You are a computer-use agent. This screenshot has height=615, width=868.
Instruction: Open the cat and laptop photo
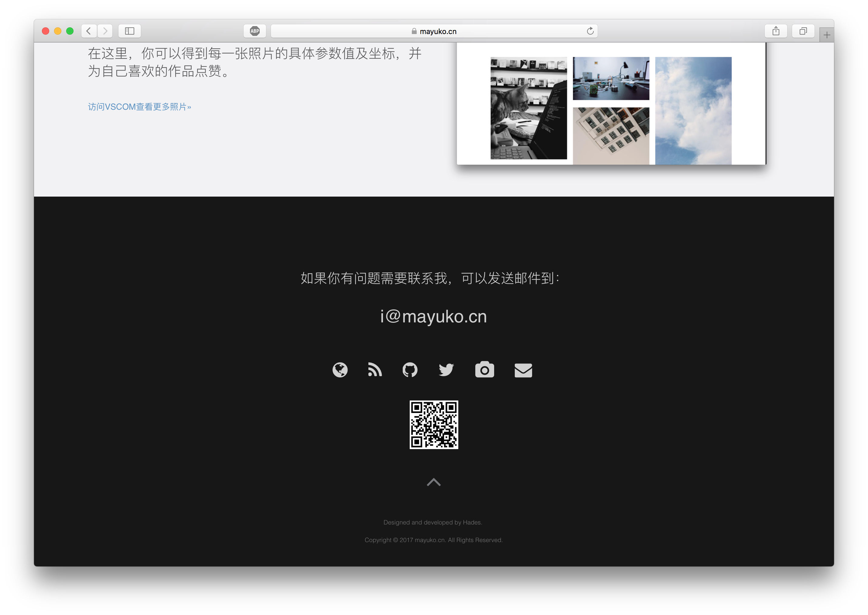pyautogui.click(x=528, y=108)
